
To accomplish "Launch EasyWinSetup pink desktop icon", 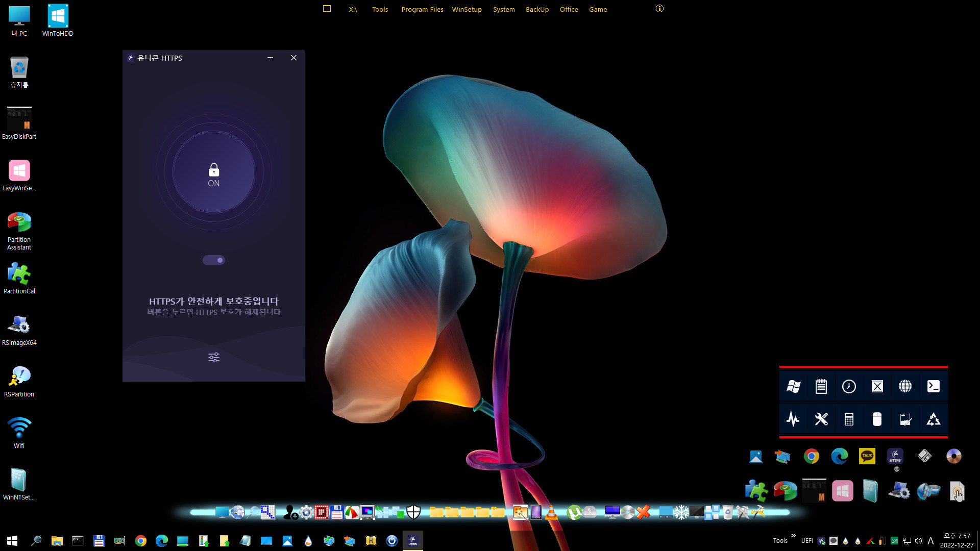I will (x=19, y=175).
